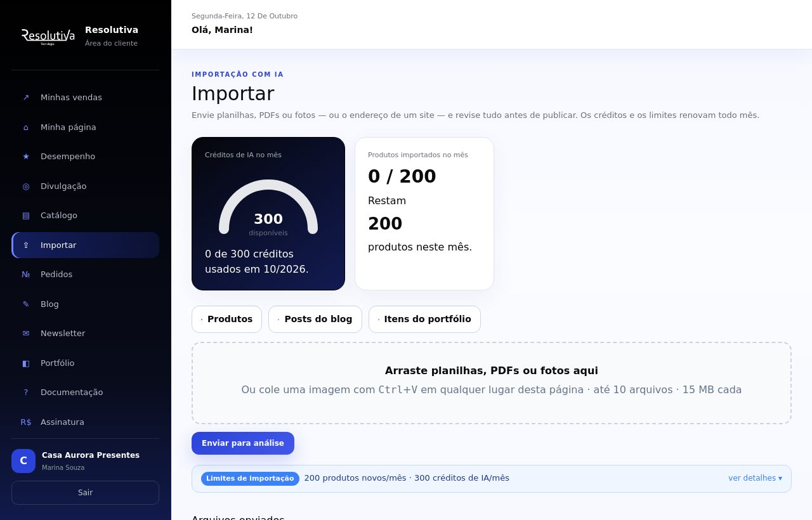The image size is (812, 520).
Task: Click the arrow icon beside Minhas vendas
Action: [26, 98]
